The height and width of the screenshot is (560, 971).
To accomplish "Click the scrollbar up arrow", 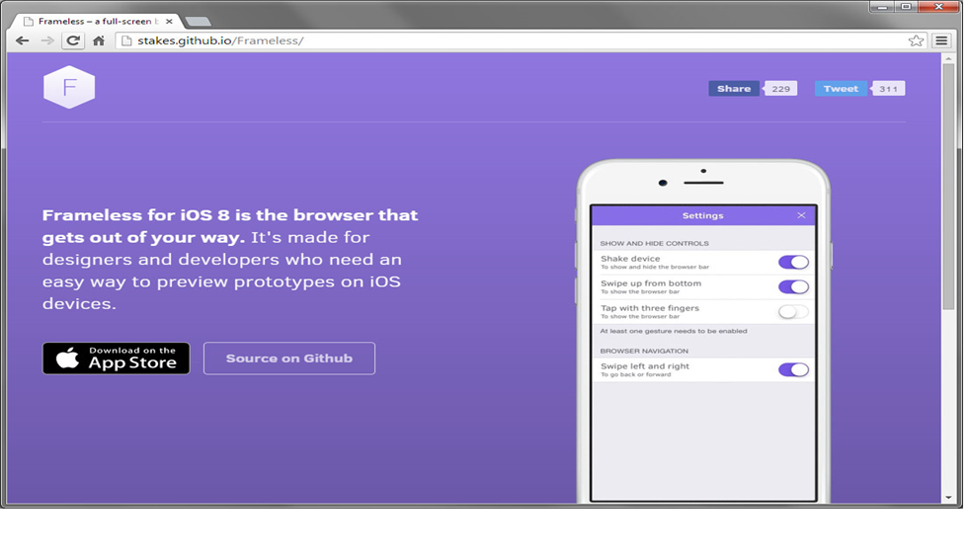I will tap(948, 58).
